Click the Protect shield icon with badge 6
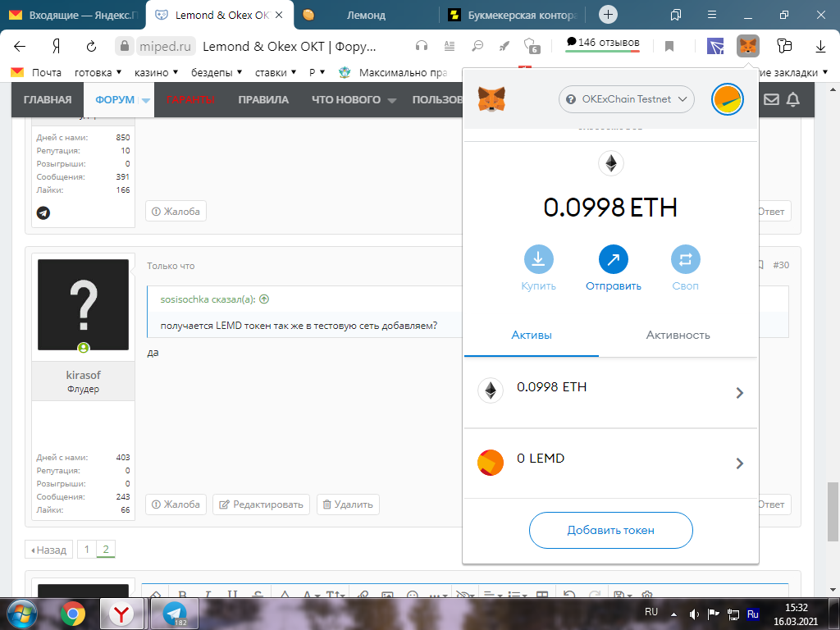840x630 pixels. pyautogui.click(x=532, y=46)
